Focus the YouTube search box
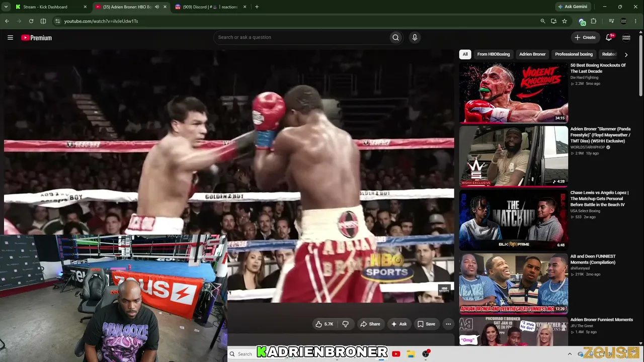 pyautogui.click(x=302, y=37)
